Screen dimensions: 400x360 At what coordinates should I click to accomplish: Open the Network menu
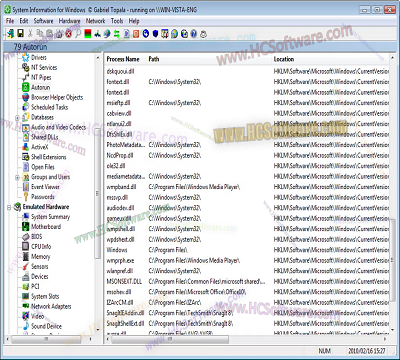click(95, 21)
